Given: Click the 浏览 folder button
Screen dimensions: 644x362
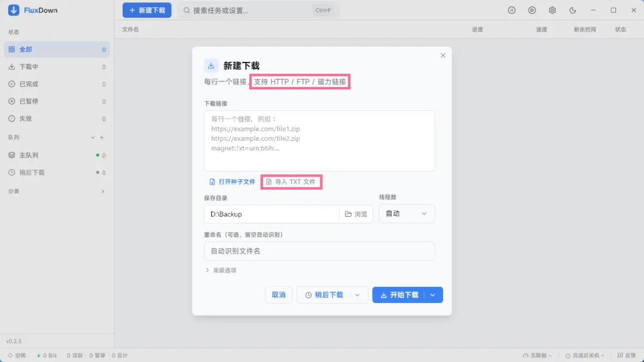Looking at the screenshot, I should coord(356,214).
